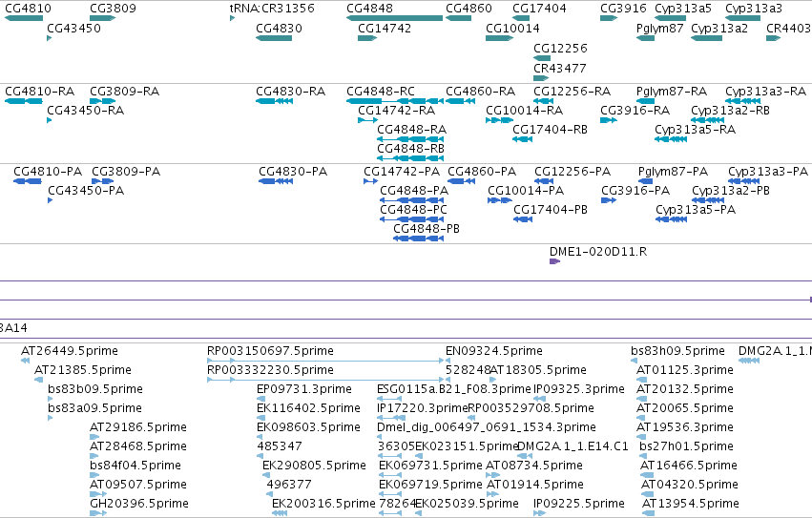Click the RP003332230.5prime EST label
This screenshot has height=518, width=812.
tap(270, 370)
